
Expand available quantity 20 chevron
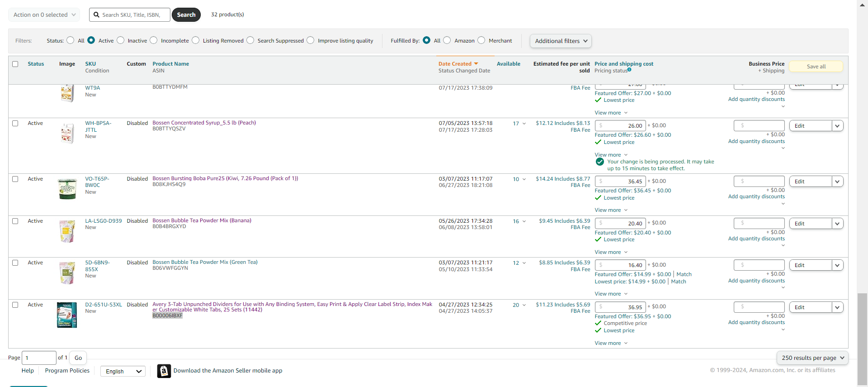pyautogui.click(x=524, y=305)
